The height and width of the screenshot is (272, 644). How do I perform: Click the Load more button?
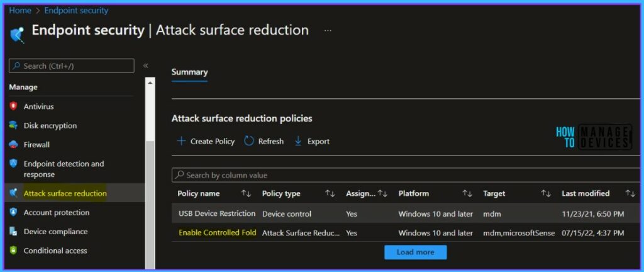point(415,252)
